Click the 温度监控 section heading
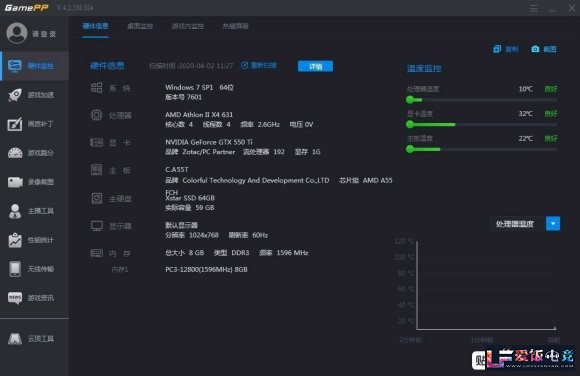Screen dimensions: 580x376 click(x=424, y=68)
